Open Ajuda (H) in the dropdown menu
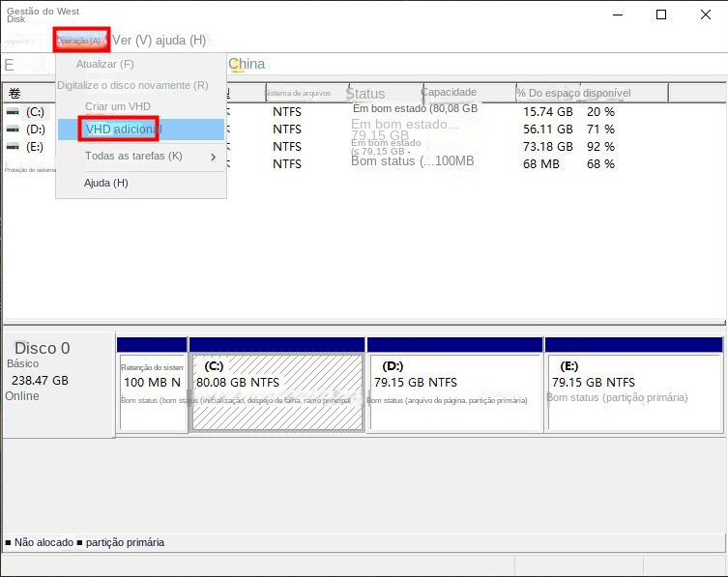This screenshot has height=577, width=728. [x=106, y=183]
